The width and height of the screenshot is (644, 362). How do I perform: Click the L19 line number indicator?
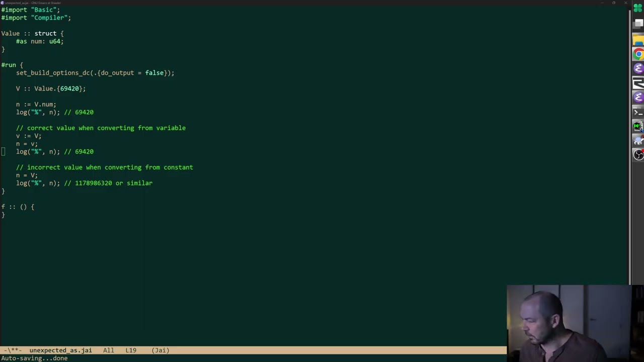pyautogui.click(x=131, y=350)
